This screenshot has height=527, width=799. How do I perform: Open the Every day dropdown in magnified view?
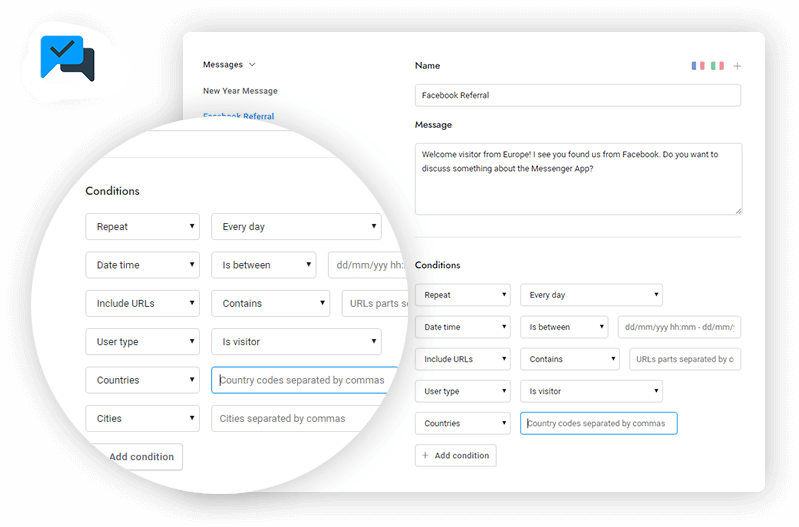point(296,227)
